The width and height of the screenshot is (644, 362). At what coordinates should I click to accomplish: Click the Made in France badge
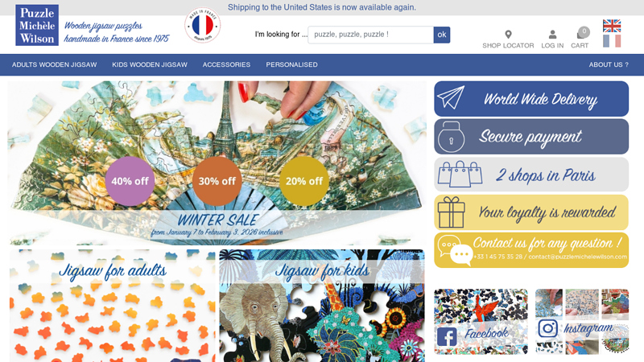pos(203,25)
